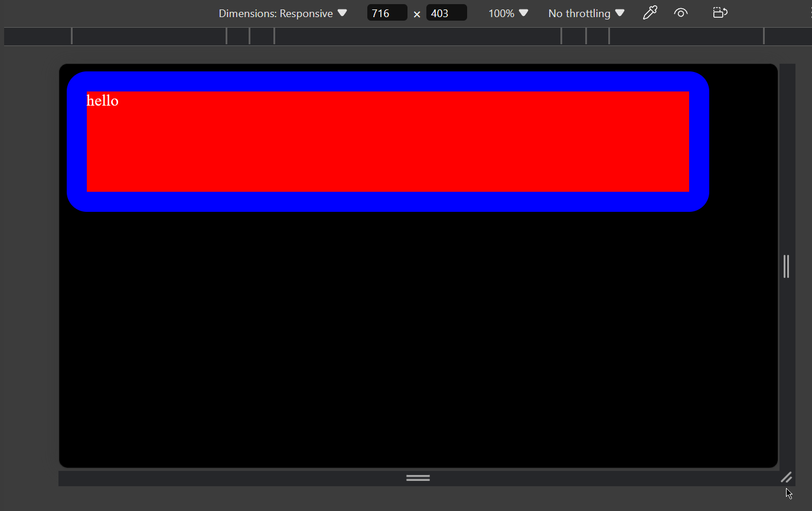The height and width of the screenshot is (511, 812).
Task: Click the viewport width field showing 716
Action: [387, 13]
